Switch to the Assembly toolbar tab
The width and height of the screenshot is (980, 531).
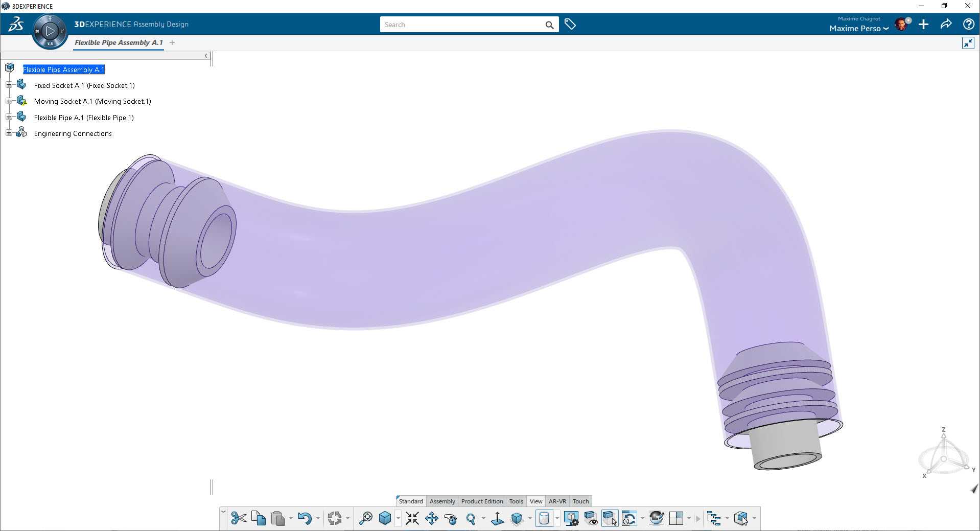(442, 501)
